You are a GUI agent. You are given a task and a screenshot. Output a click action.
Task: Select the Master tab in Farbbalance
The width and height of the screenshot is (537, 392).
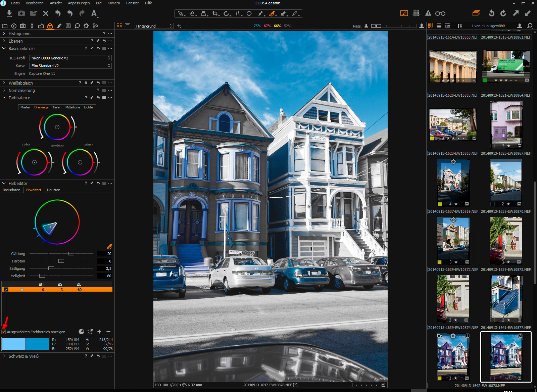click(25, 107)
